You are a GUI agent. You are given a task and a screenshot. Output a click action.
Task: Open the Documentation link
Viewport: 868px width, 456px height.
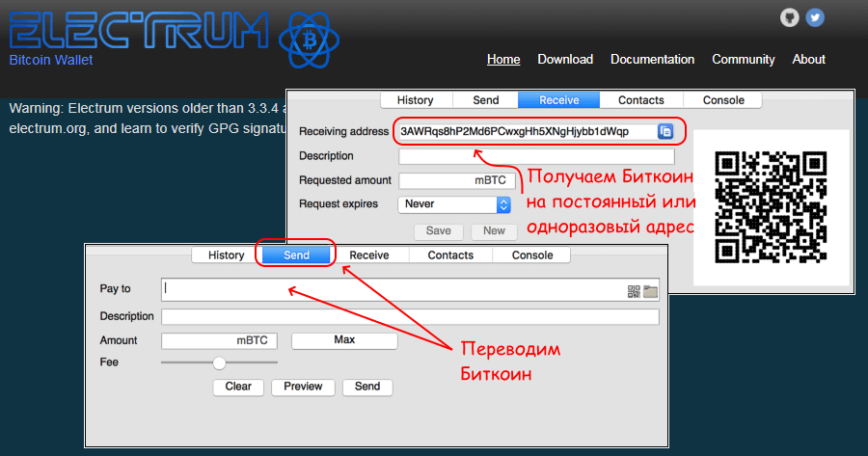pos(652,60)
